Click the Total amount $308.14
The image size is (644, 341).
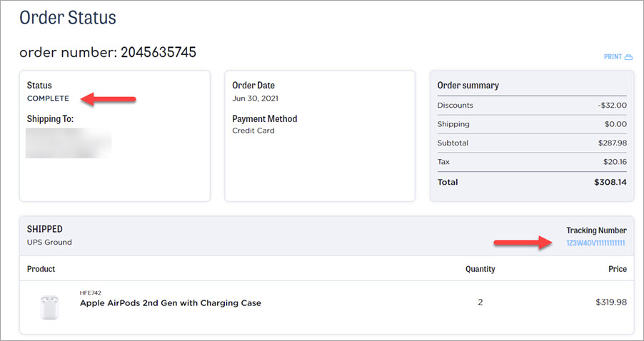tap(610, 183)
